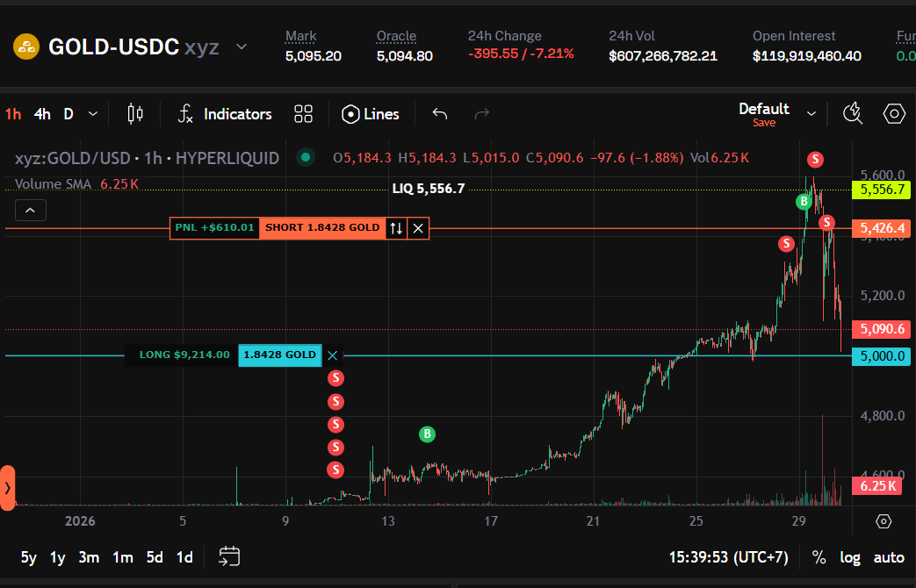The width and height of the screenshot is (916, 588).
Task: Click the 24h Change value -395.55 / -7.21%
Action: (521, 54)
